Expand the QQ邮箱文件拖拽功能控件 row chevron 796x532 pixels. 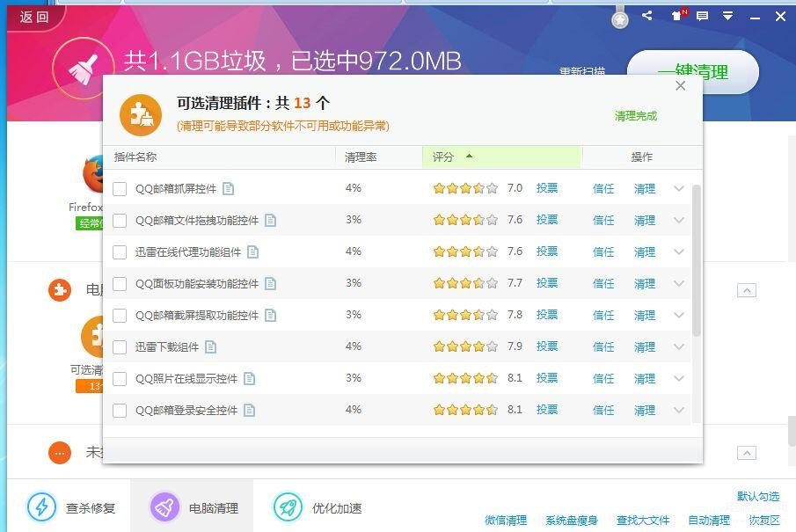(679, 221)
